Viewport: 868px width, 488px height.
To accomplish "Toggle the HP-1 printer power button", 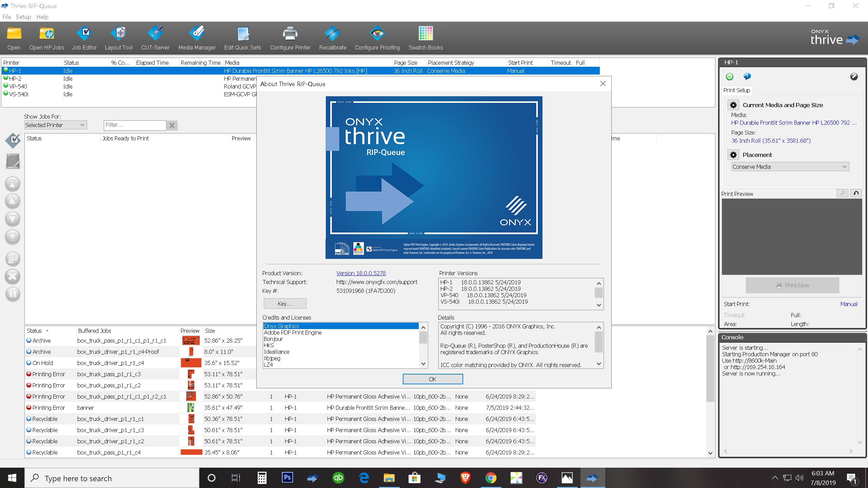I will [730, 77].
